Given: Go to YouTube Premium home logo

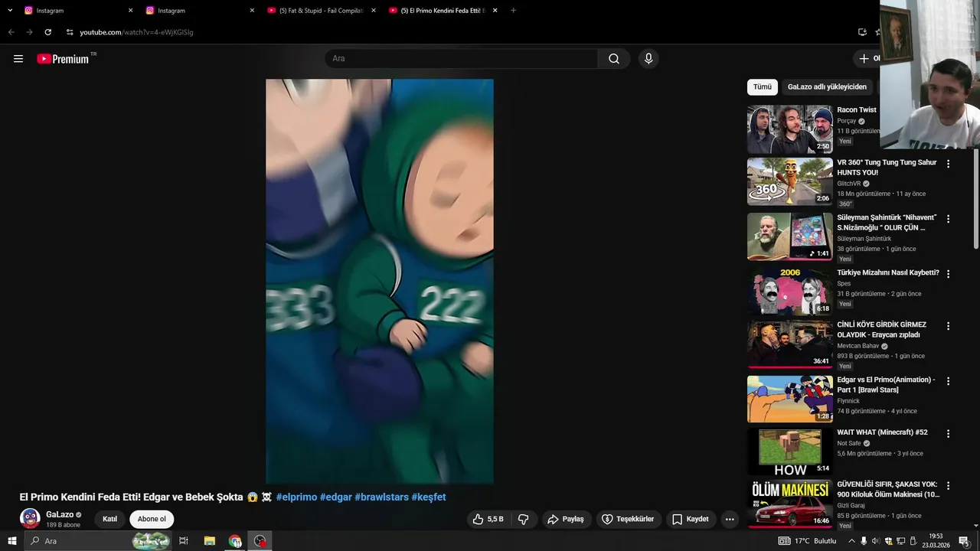Looking at the screenshot, I should [x=63, y=59].
